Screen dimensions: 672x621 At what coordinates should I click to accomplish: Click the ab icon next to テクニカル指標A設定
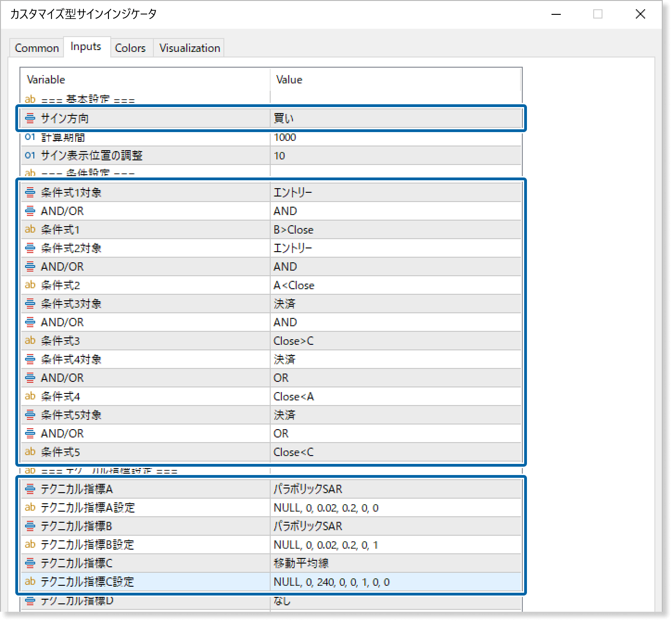pyautogui.click(x=30, y=507)
